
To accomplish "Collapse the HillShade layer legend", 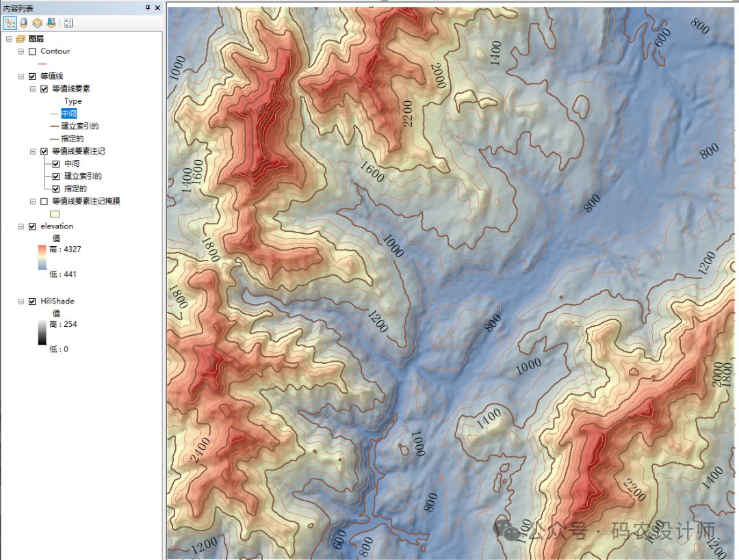I will 21,302.
